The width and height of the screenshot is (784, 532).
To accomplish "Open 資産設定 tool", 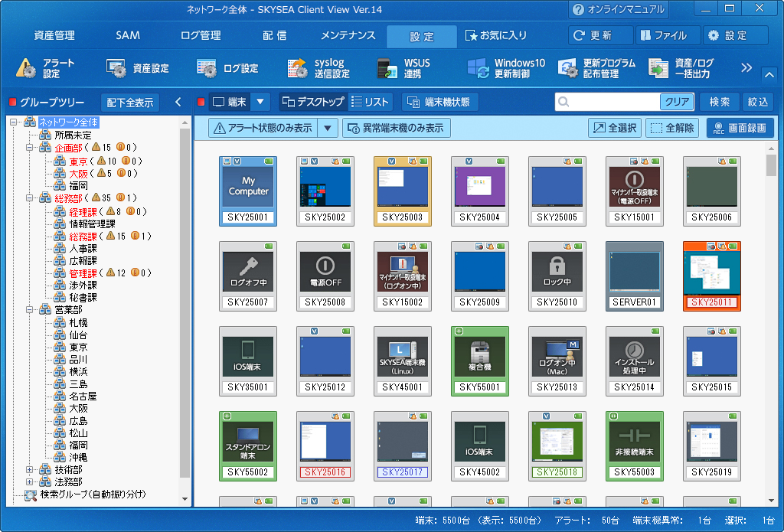I will [x=138, y=68].
